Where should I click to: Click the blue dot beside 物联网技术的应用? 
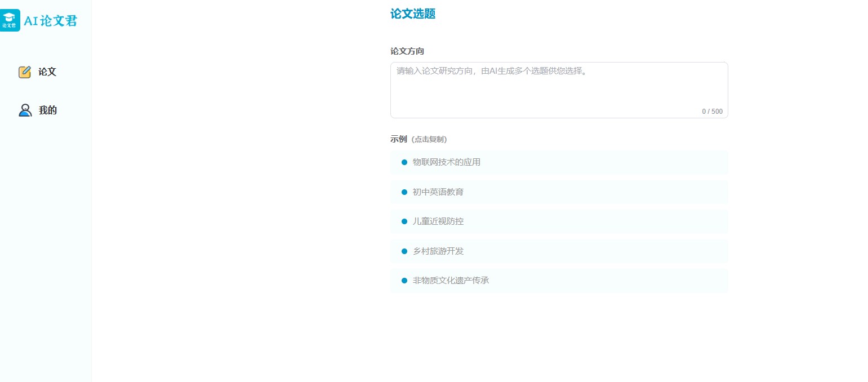404,162
